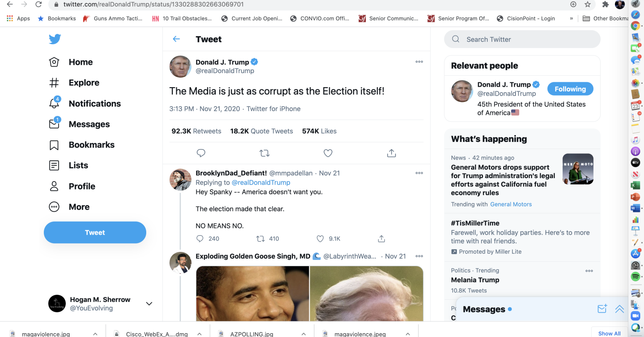Share the main tweet with share icon
This screenshot has width=644, height=337.
[392, 153]
